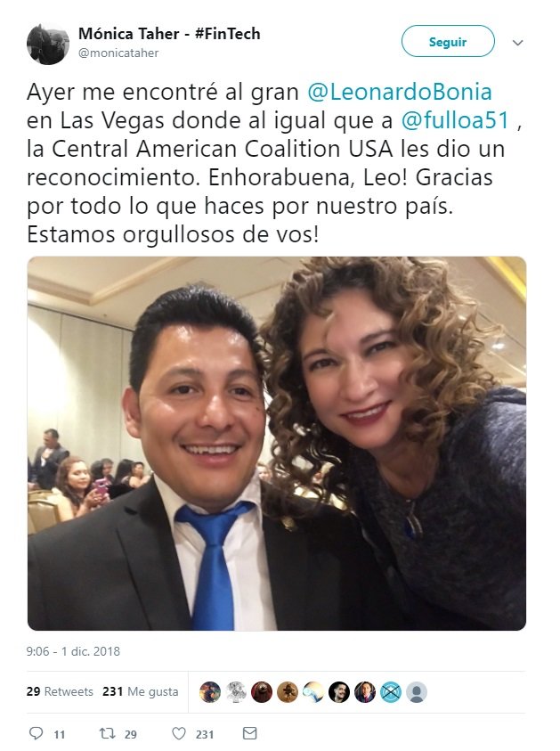
Task: Click the crossed-out blue circle liker avatar
Action: (x=391, y=692)
